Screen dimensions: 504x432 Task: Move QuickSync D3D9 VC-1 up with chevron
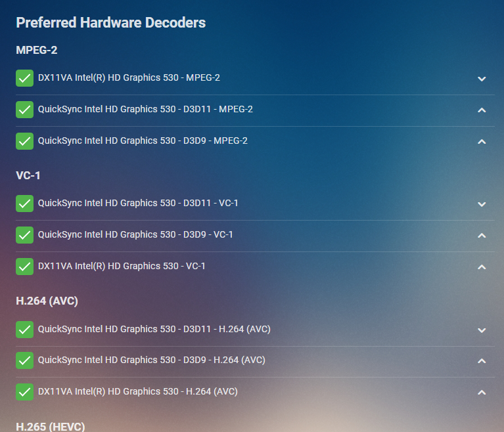point(482,236)
